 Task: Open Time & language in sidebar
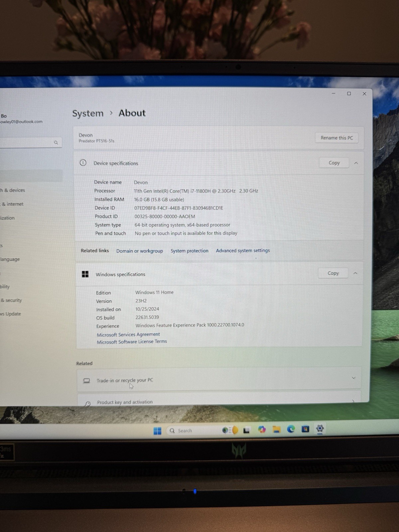click(x=10, y=259)
